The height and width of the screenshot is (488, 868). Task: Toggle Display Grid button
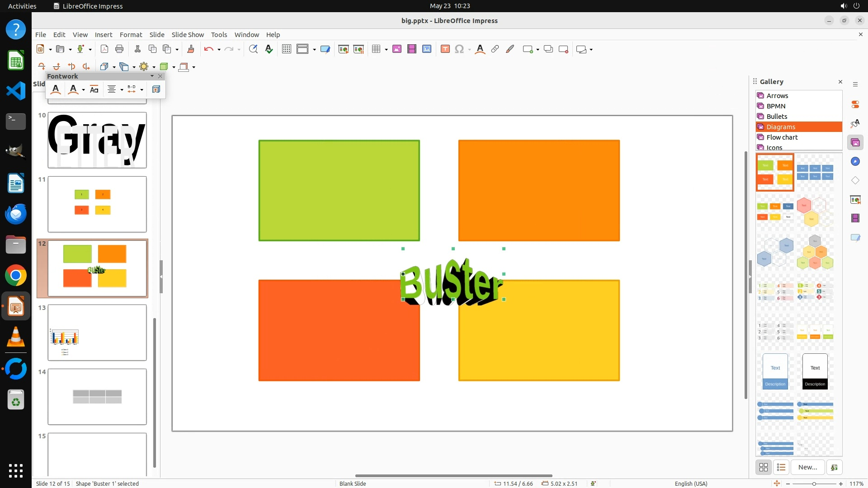[286, 49]
